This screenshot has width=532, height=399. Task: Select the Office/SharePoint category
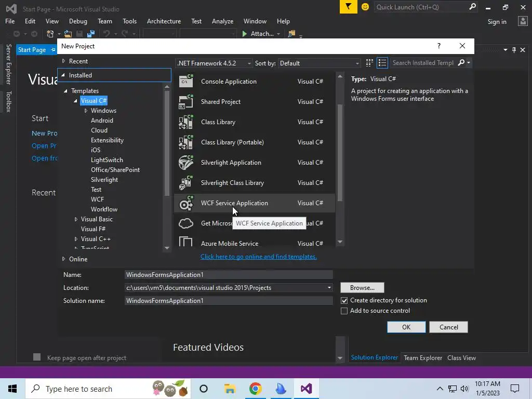[115, 170]
